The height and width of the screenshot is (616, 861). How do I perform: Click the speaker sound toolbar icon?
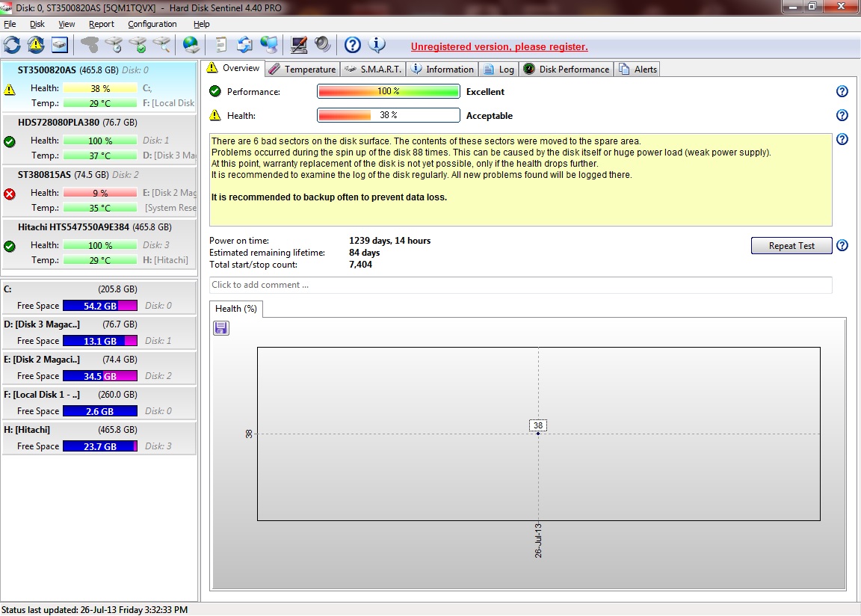(x=322, y=45)
